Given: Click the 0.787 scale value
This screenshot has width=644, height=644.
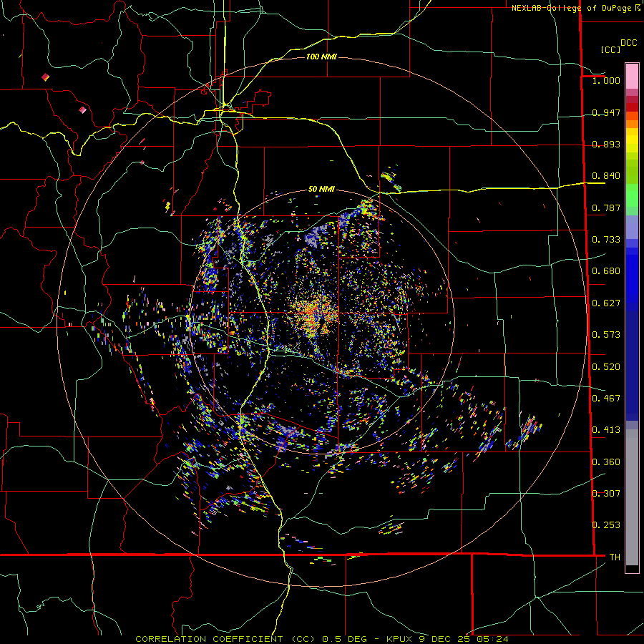Looking at the screenshot, I should point(606,208).
